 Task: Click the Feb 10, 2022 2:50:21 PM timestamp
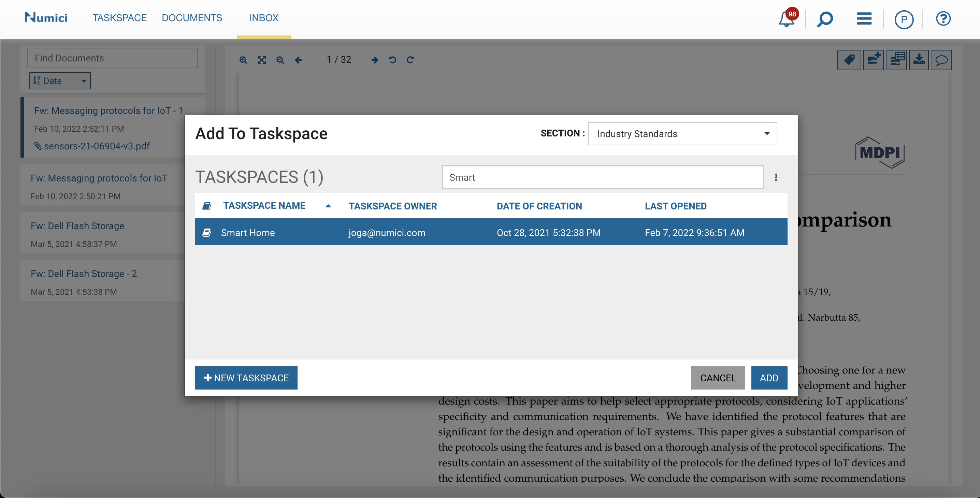76,196
